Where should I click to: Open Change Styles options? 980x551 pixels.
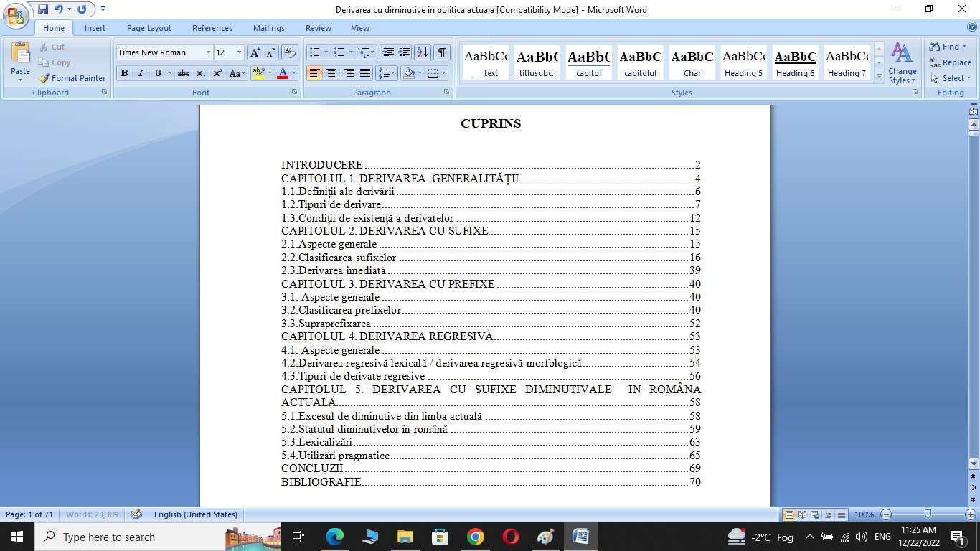pos(902,65)
